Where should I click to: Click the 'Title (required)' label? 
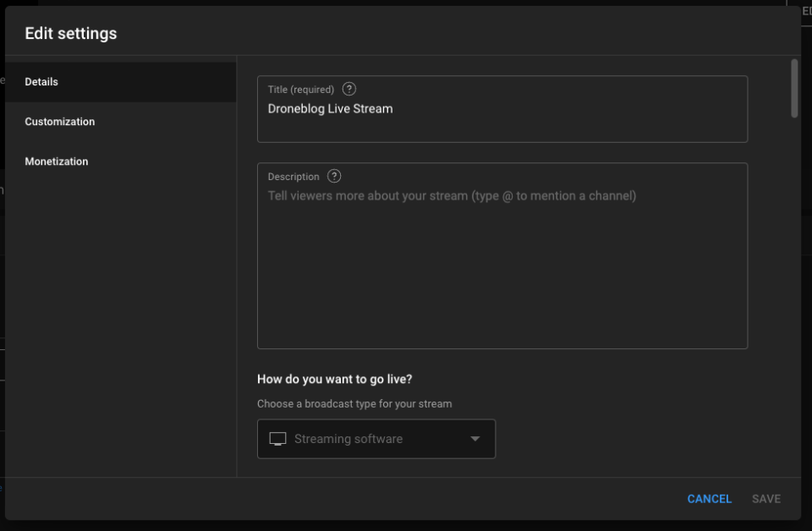[x=301, y=90]
